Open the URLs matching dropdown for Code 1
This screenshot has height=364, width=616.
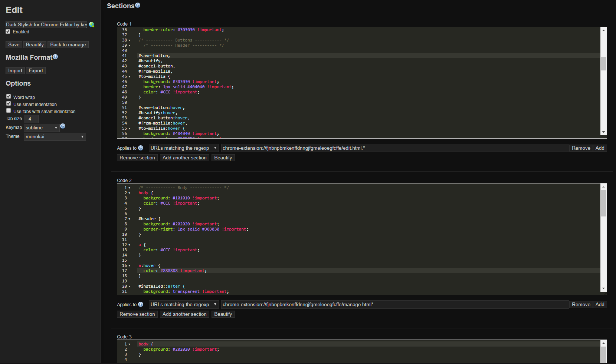pos(183,148)
